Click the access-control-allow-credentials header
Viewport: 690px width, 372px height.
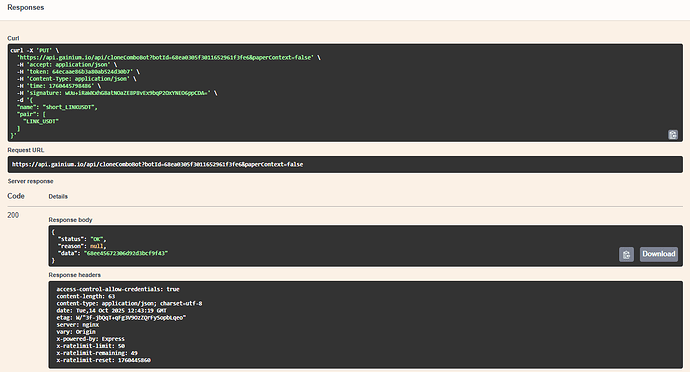tap(118, 289)
